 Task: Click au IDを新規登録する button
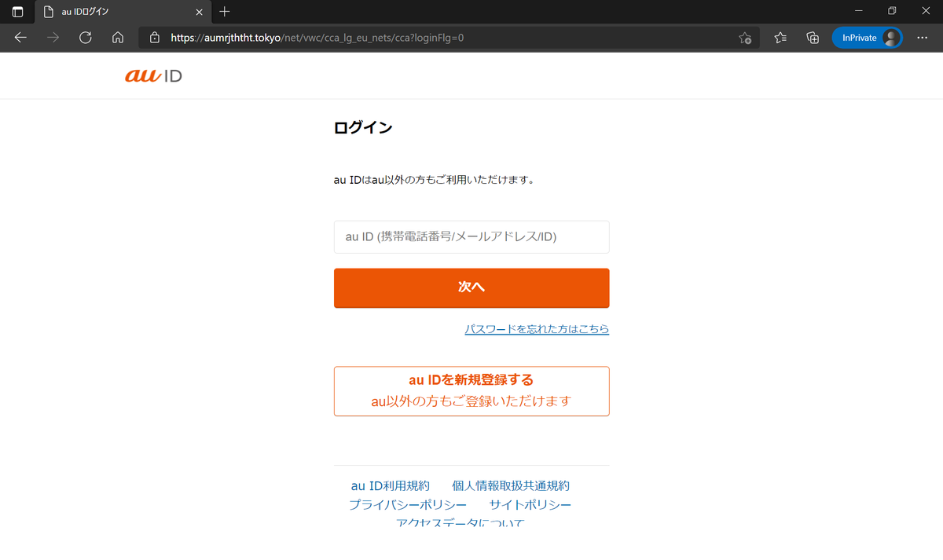pyautogui.click(x=472, y=391)
